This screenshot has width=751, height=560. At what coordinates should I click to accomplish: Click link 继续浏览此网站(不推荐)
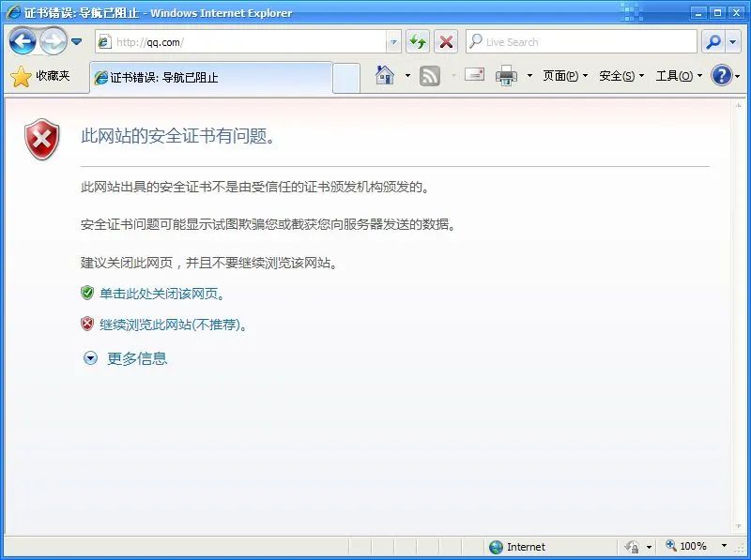click(x=173, y=325)
